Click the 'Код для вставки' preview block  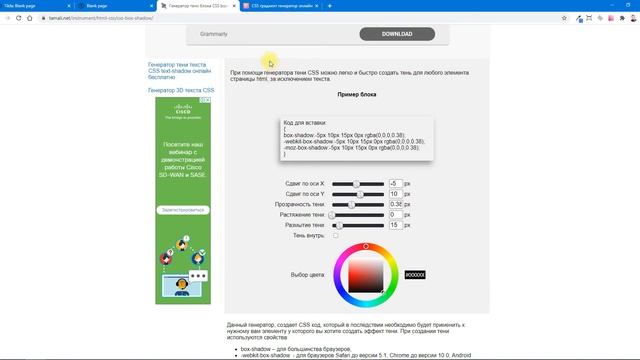pos(356,139)
